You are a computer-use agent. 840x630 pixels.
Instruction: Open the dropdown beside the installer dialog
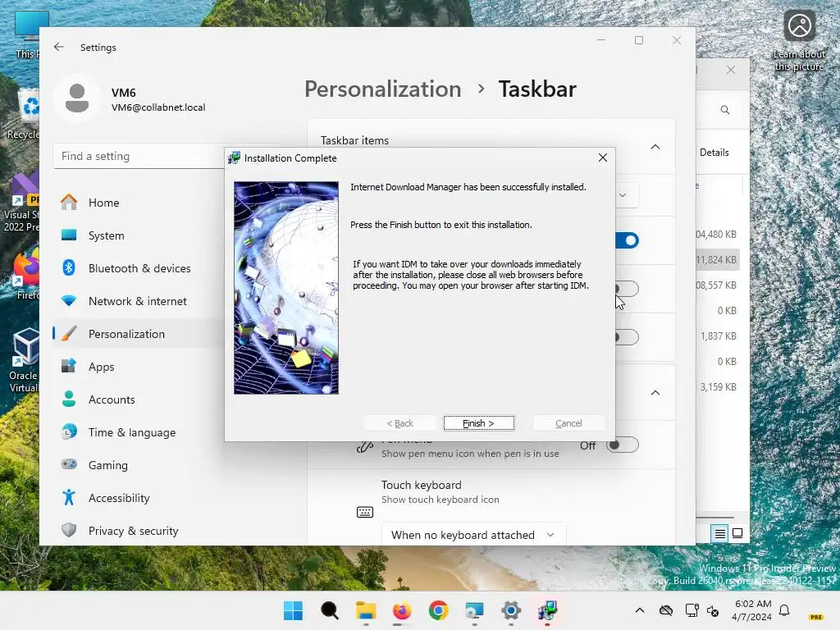pyautogui.click(x=626, y=195)
